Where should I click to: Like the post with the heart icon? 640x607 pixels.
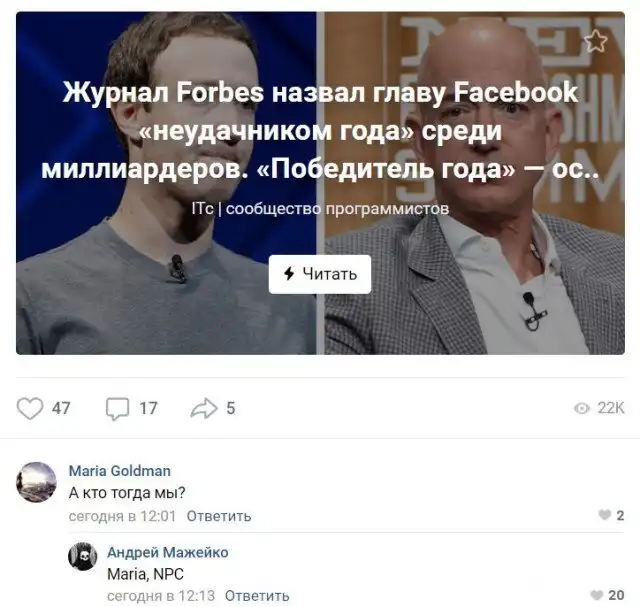tap(30, 408)
